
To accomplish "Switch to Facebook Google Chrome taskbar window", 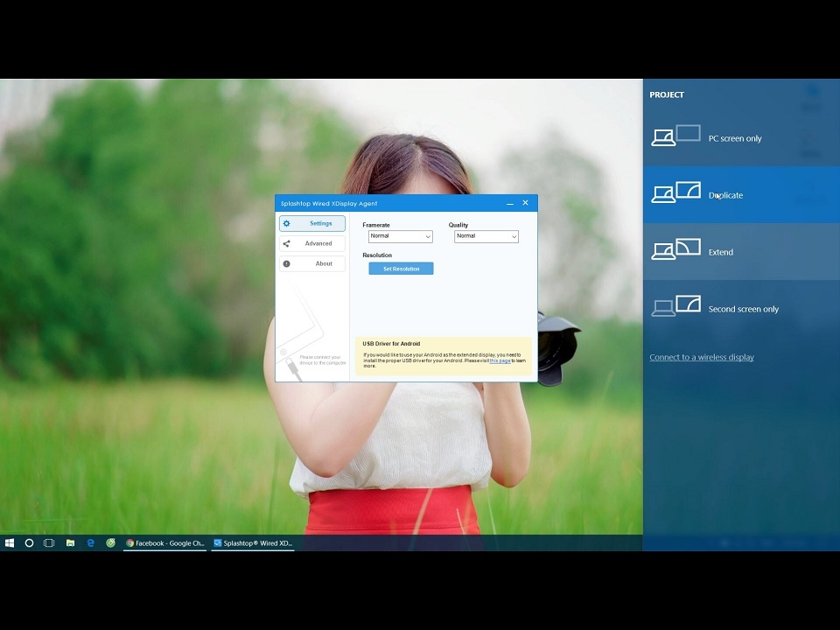I will 165,543.
